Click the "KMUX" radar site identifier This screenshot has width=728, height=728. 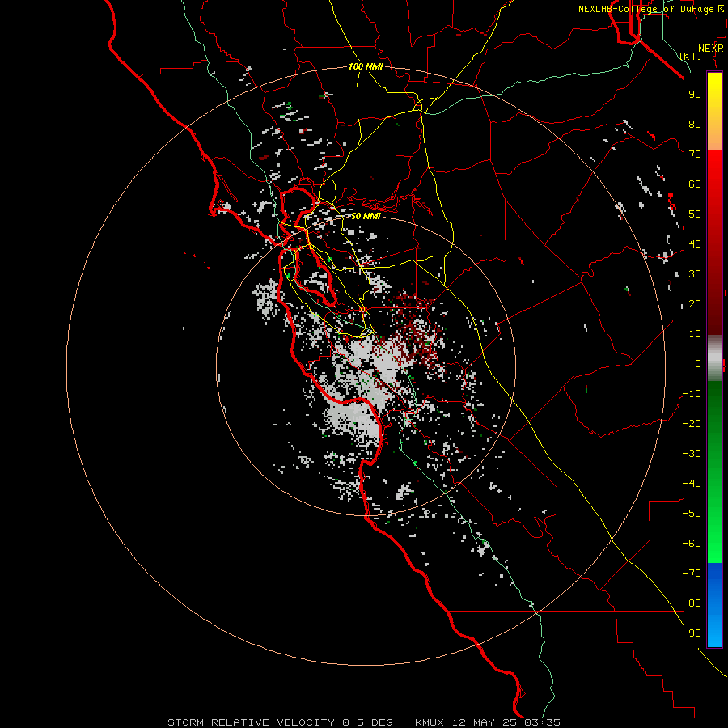[430, 722]
